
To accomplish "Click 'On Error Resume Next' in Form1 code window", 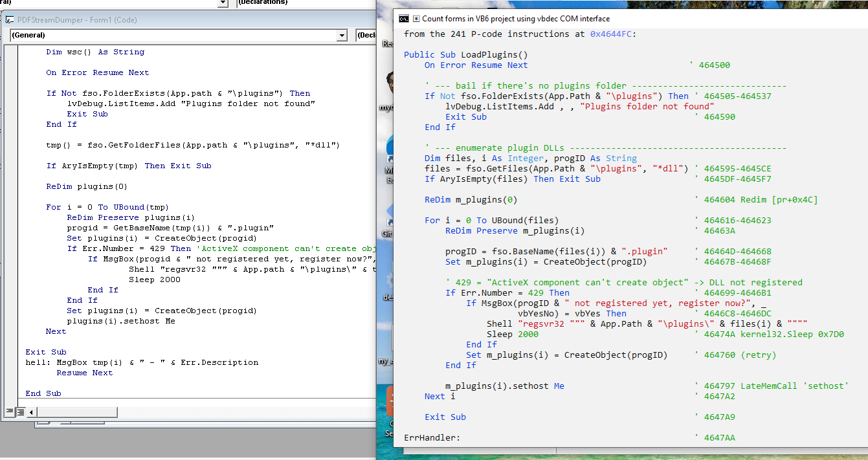I will click(97, 72).
